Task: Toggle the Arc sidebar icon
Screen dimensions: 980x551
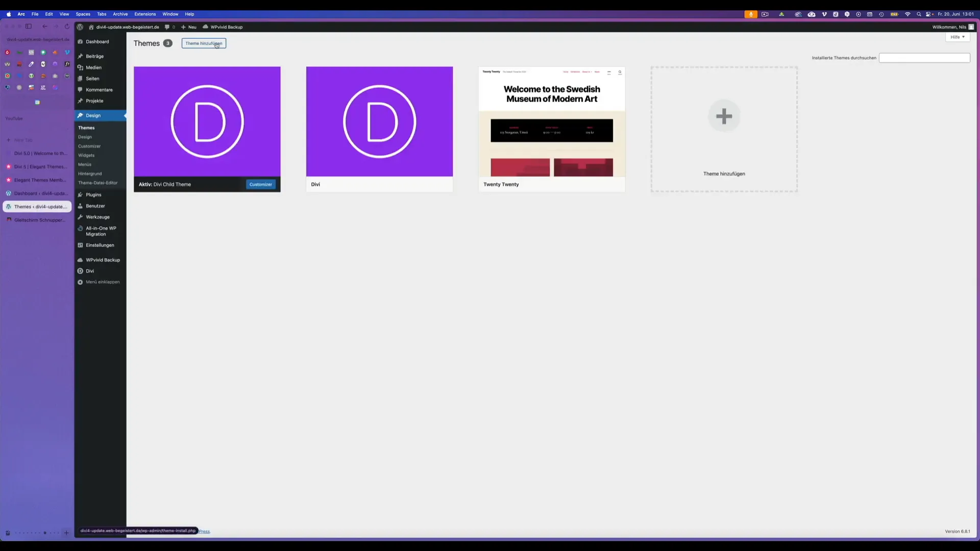Action: tap(29, 27)
